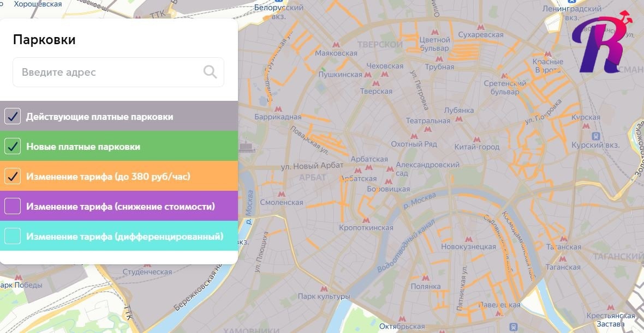Image resolution: width=644 pixels, height=333 pixels.
Task: Click the Полянка metro station icon
Action: click(x=426, y=277)
